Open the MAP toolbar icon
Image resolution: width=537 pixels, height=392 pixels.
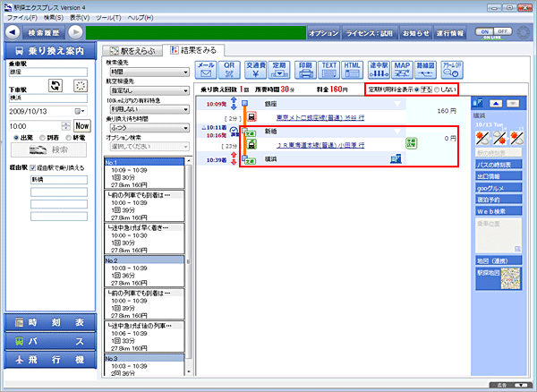pyautogui.click(x=403, y=70)
